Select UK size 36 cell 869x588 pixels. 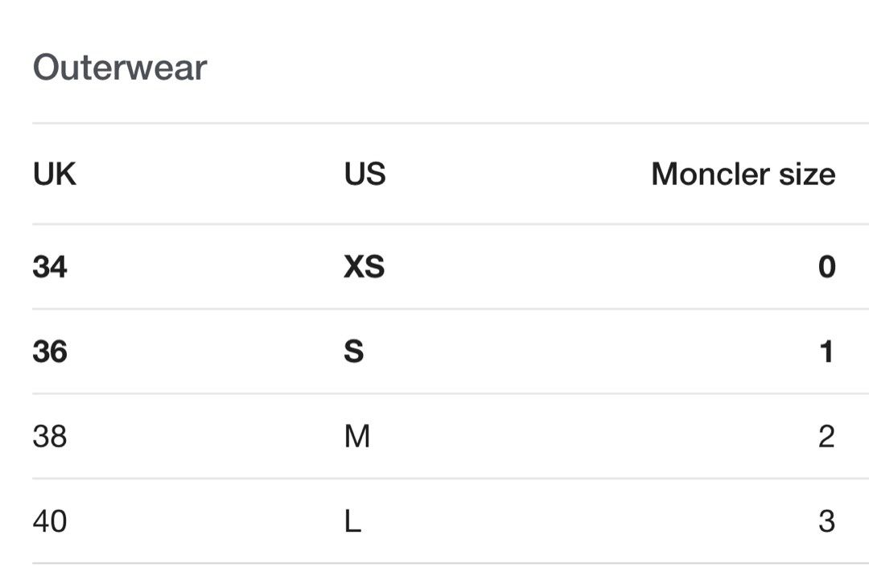(x=50, y=352)
